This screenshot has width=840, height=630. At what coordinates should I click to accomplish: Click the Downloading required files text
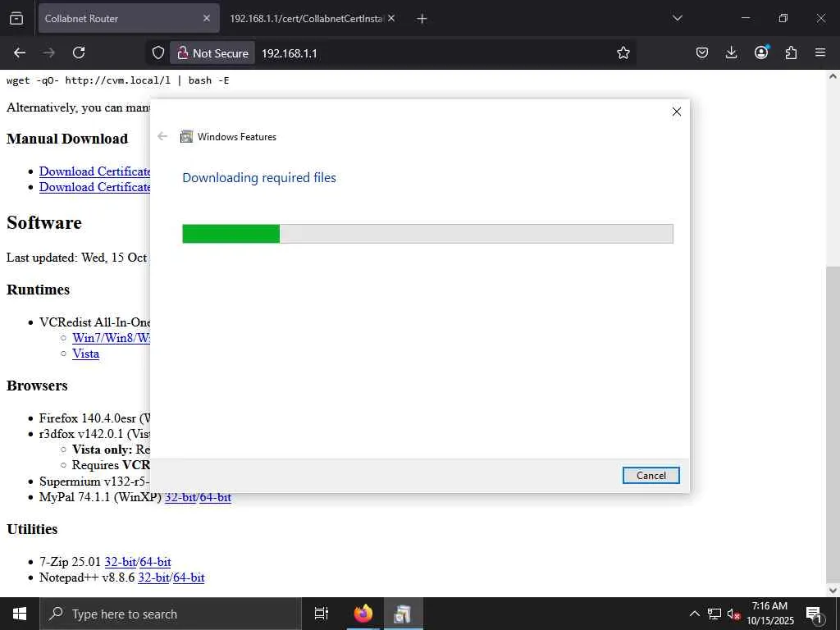click(x=259, y=177)
